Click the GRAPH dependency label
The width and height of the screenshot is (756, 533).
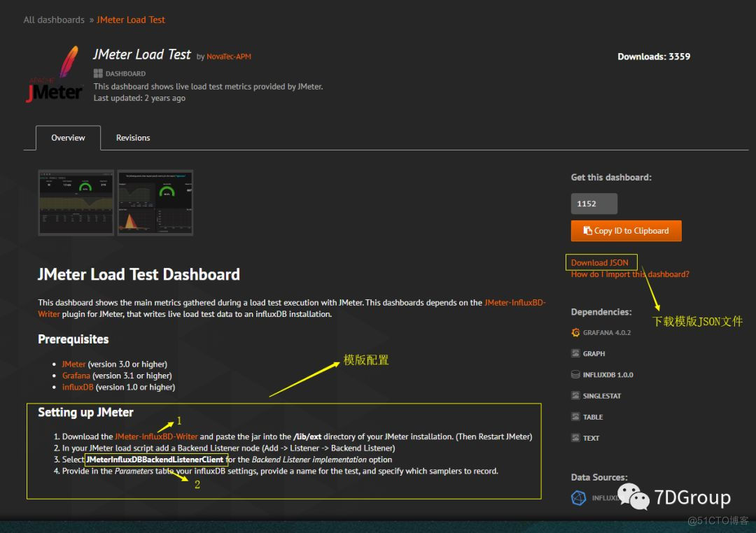(594, 354)
